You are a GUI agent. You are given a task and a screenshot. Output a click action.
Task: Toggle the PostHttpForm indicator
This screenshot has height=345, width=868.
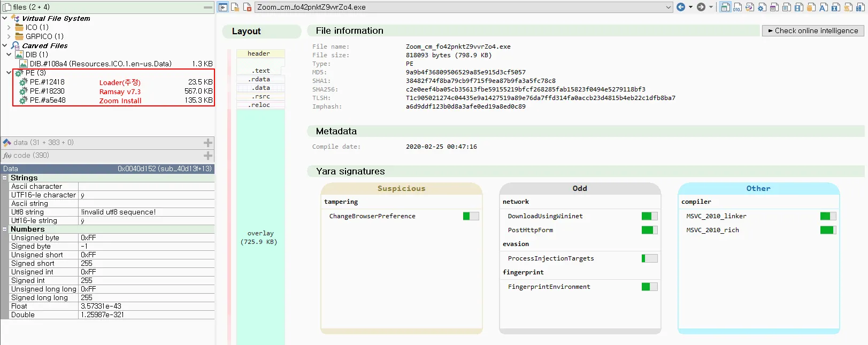650,230
